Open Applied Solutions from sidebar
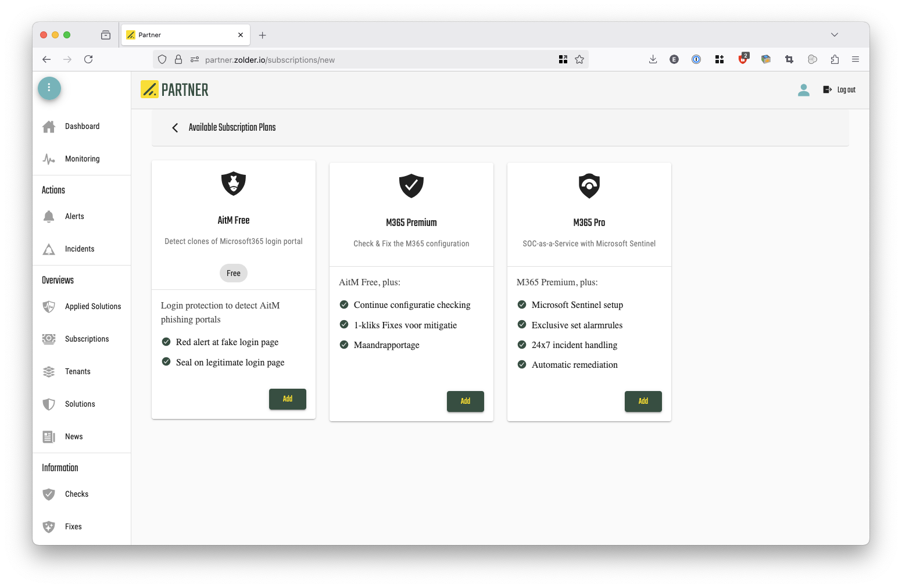This screenshot has height=588, width=902. pyautogui.click(x=93, y=307)
